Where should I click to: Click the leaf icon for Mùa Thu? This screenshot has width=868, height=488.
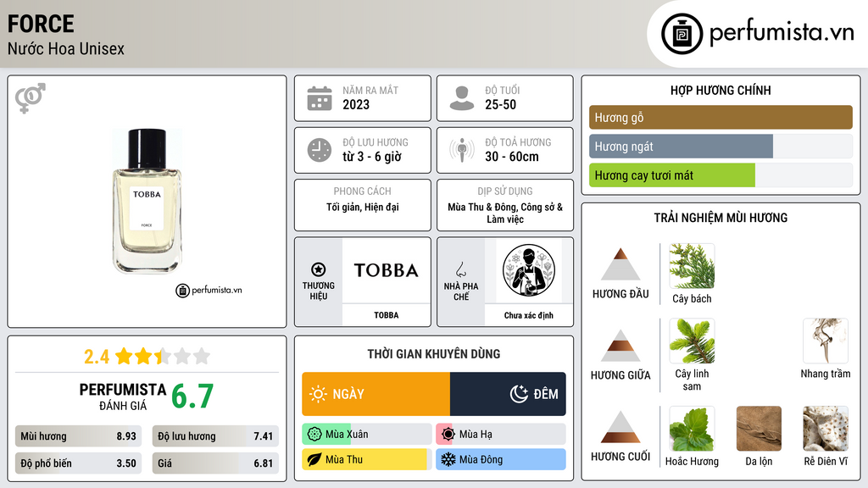(x=314, y=459)
